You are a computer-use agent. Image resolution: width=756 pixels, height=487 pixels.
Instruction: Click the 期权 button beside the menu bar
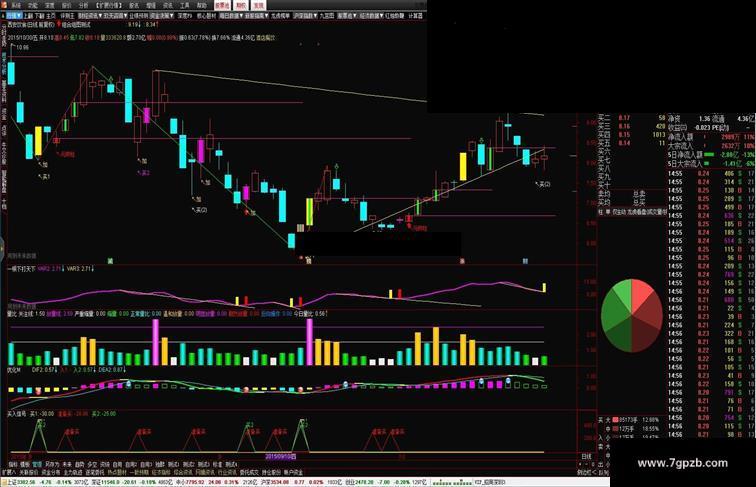pyautogui.click(x=241, y=5)
